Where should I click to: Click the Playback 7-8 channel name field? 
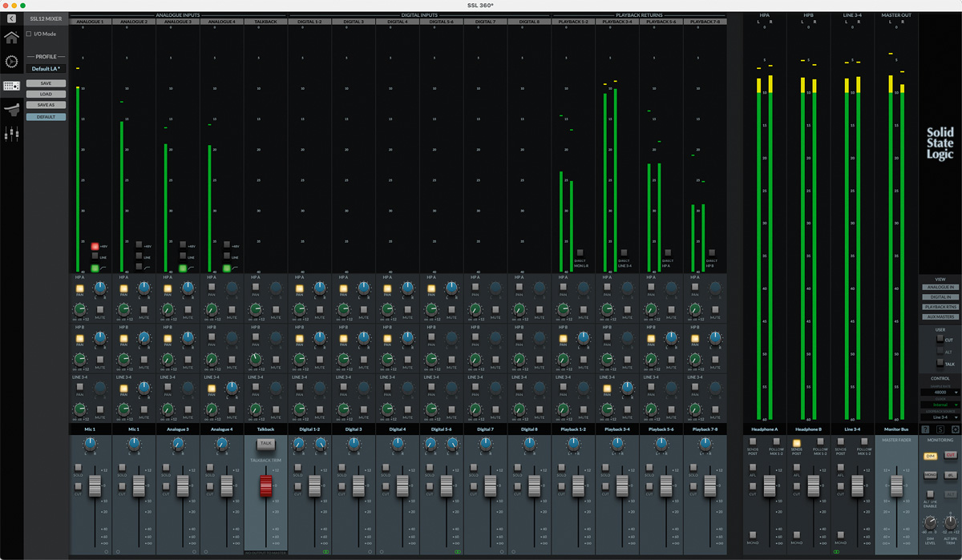coord(705,429)
